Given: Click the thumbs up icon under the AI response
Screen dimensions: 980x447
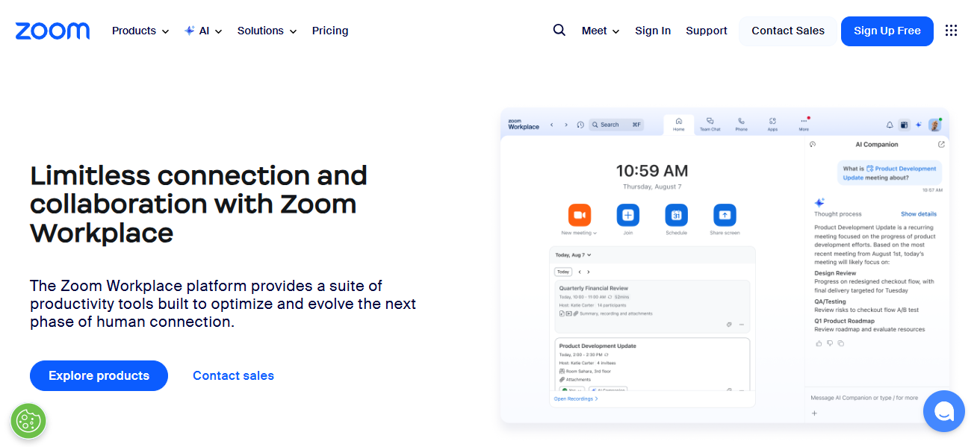Looking at the screenshot, I should pos(819,343).
